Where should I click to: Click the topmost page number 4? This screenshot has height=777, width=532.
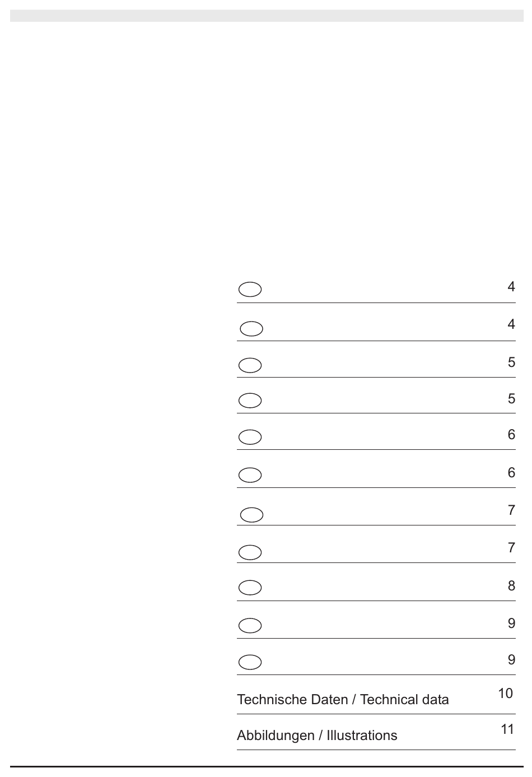point(511,287)
